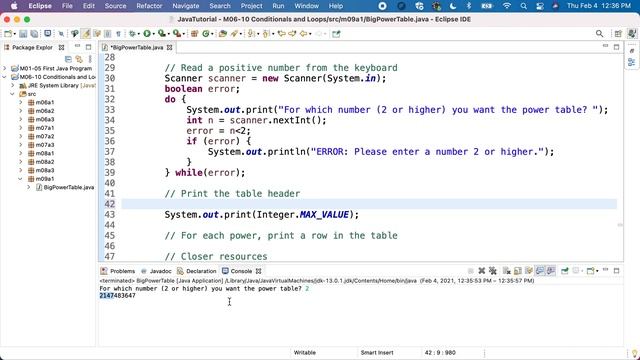Open the Perspective switcher icon
Viewport: 640px width, 360px height.
pos(618,34)
